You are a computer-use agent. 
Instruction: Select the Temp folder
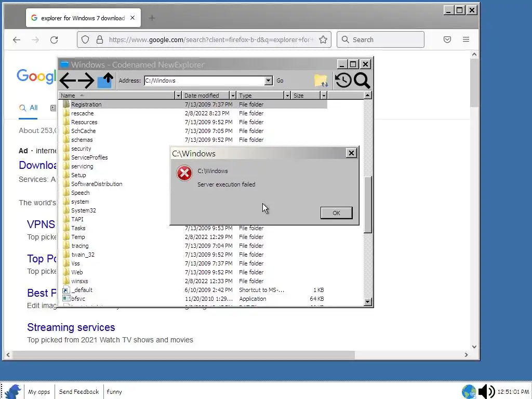tap(78, 237)
